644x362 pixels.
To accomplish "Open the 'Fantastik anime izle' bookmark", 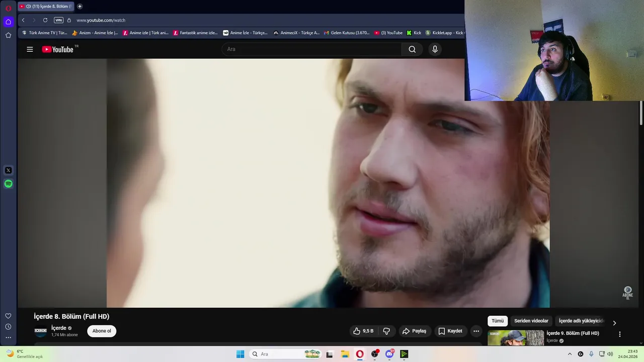I will (196, 33).
